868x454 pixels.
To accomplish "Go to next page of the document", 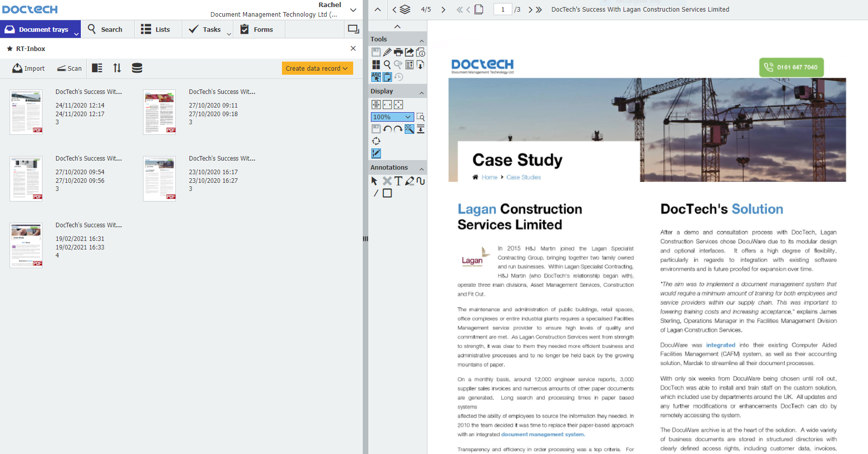I will (x=530, y=10).
